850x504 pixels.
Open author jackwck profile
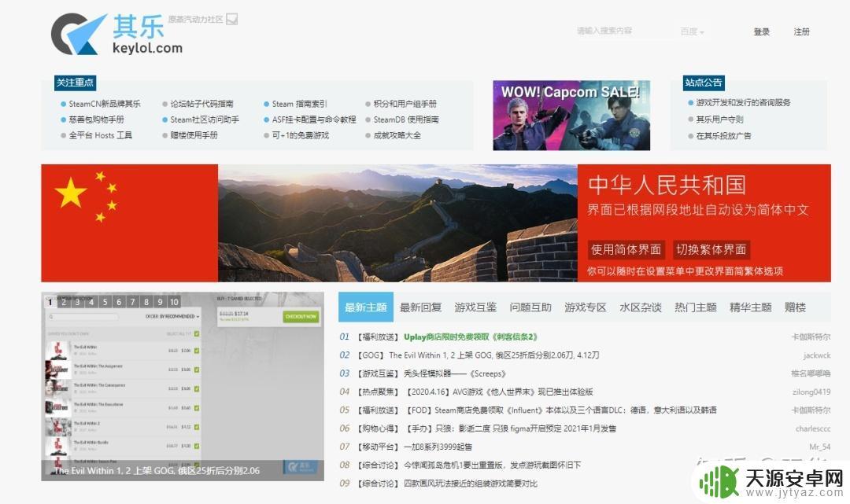pyautogui.click(x=817, y=355)
